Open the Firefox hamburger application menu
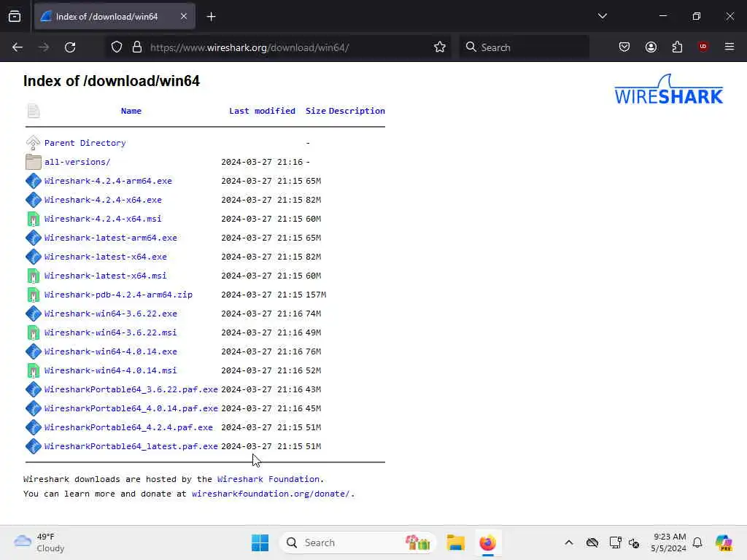This screenshot has height=560, width=747. pyautogui.click(x=729, y=47)
